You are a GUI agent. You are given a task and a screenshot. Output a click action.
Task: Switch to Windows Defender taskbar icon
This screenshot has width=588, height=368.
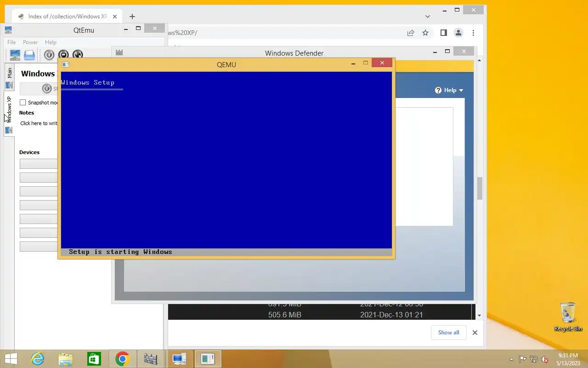point(150,359)
